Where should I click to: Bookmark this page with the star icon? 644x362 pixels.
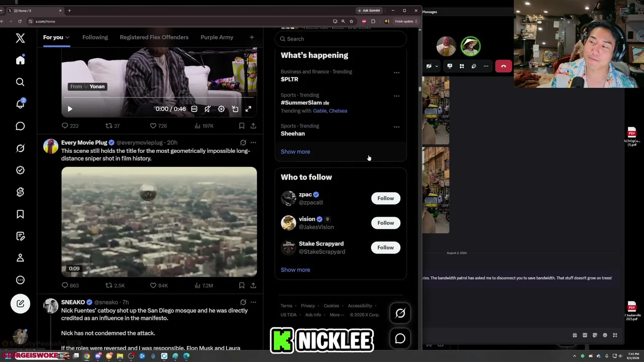351,21
